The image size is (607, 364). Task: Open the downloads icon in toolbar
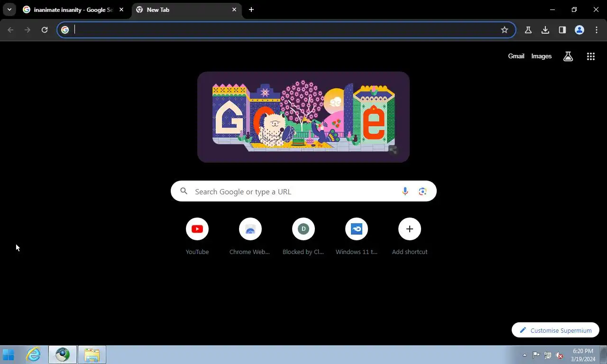(x=545, y=30)
